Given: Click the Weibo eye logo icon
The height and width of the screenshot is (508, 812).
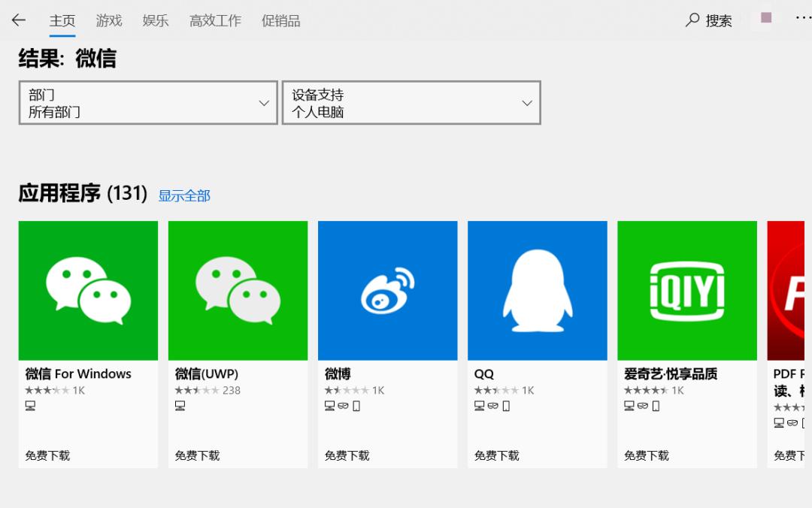Looking at the screenshot, I should (x=387, y=290).
